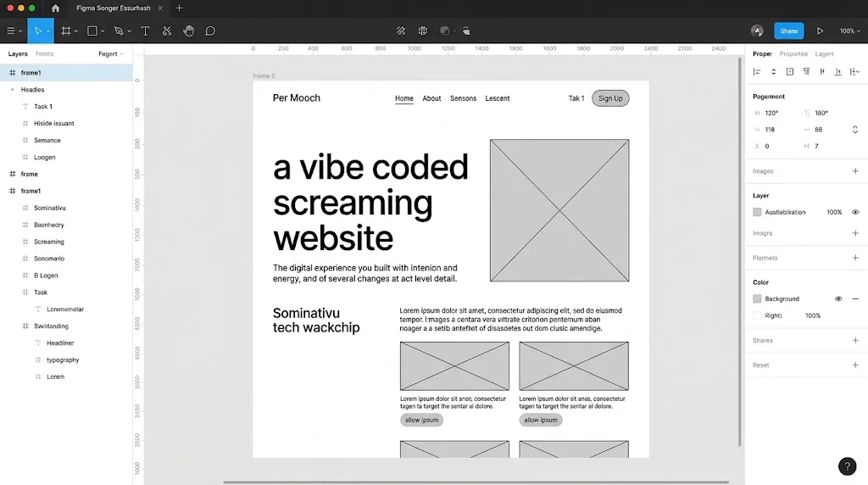Image resolution: width=868 pixels, height=485 pixels.
Task: Click the constrain proportions link icon
Action: click(854, 130)
